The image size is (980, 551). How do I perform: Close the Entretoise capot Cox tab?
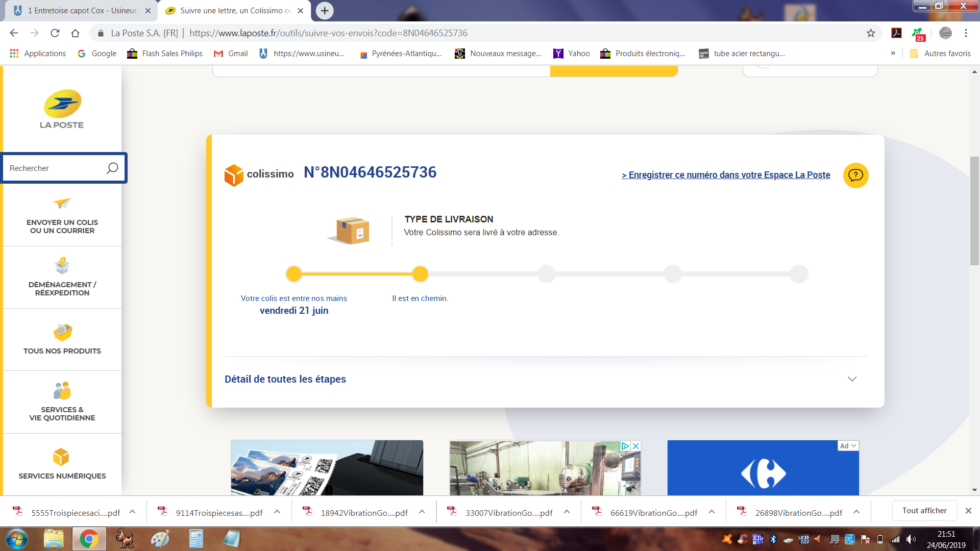148,11
